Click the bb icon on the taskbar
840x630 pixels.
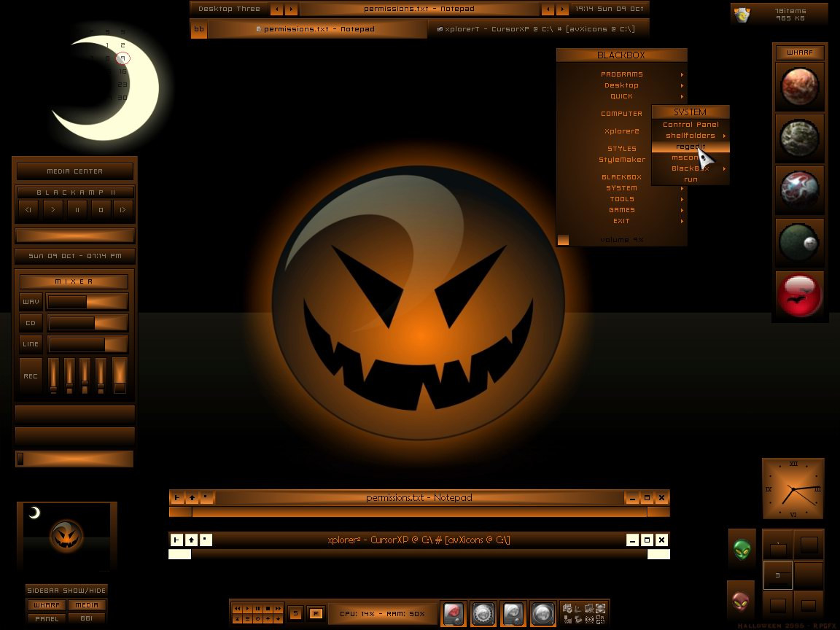199,29
